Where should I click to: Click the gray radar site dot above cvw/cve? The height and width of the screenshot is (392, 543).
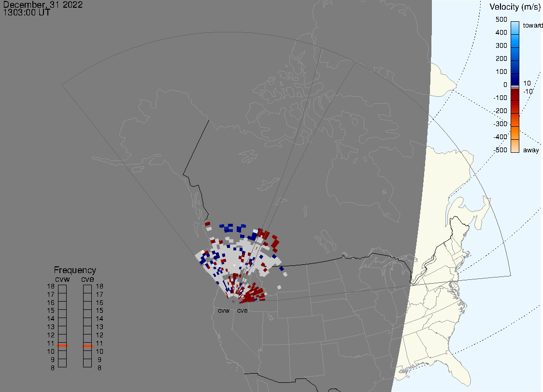[x=233, y=302]
